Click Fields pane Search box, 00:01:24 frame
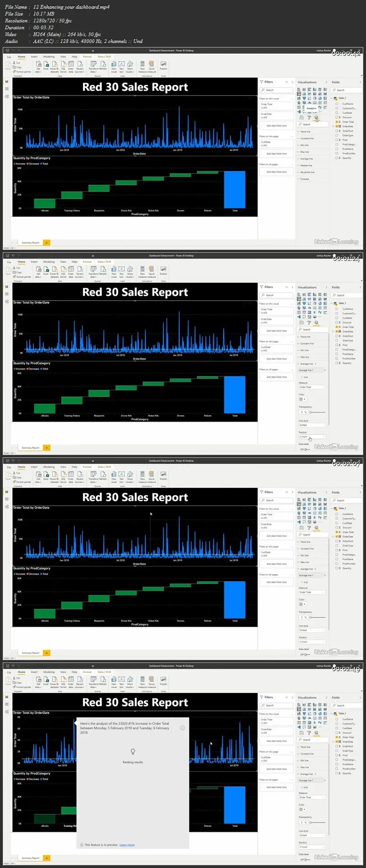Viewport: 366px width, 868px height. click(347, 295)
